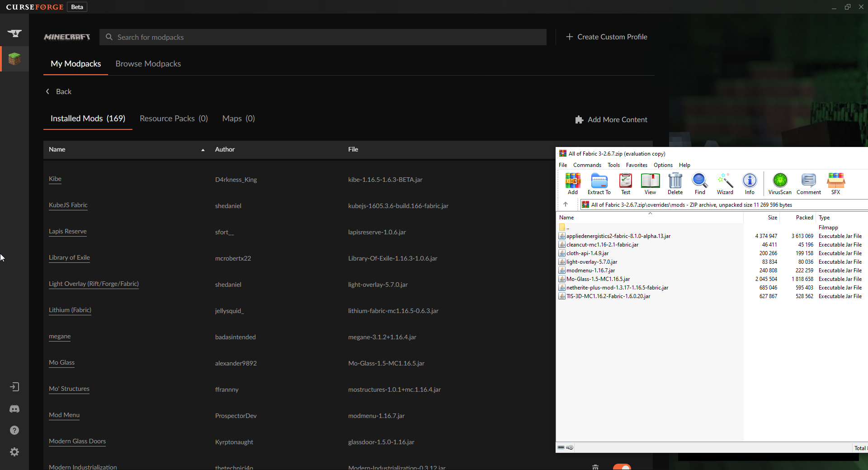Go back using the Back chevron
The image size is (868, 470).
click(x=48, y=91)
